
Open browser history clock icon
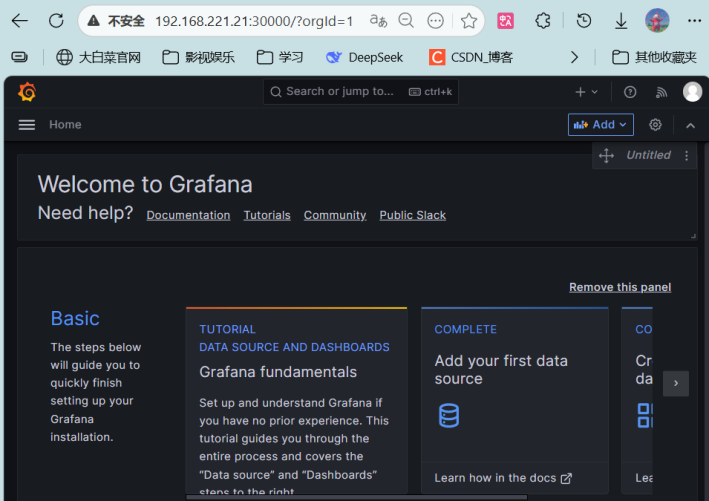(584, 21)
